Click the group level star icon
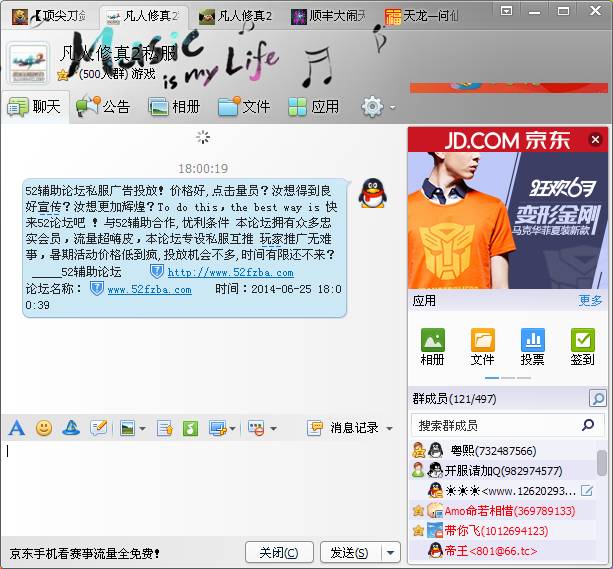The image size is (613, 569). (62, 74)
